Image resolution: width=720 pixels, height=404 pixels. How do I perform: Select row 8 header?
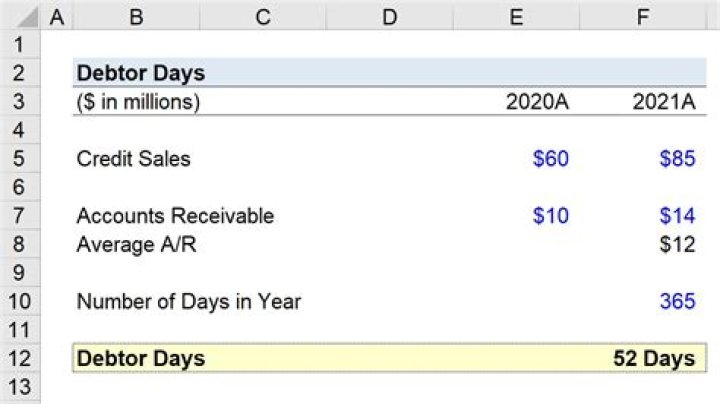[20, 245]
